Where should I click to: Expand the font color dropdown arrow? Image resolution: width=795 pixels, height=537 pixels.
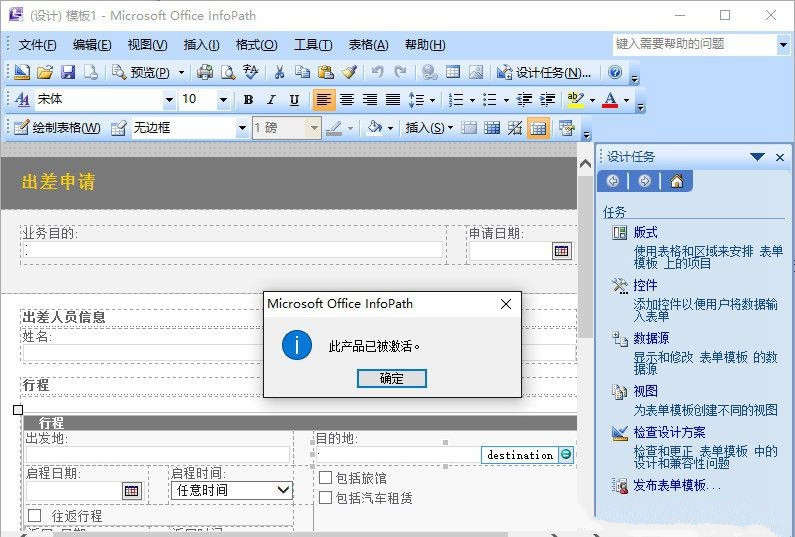point(627,100)
